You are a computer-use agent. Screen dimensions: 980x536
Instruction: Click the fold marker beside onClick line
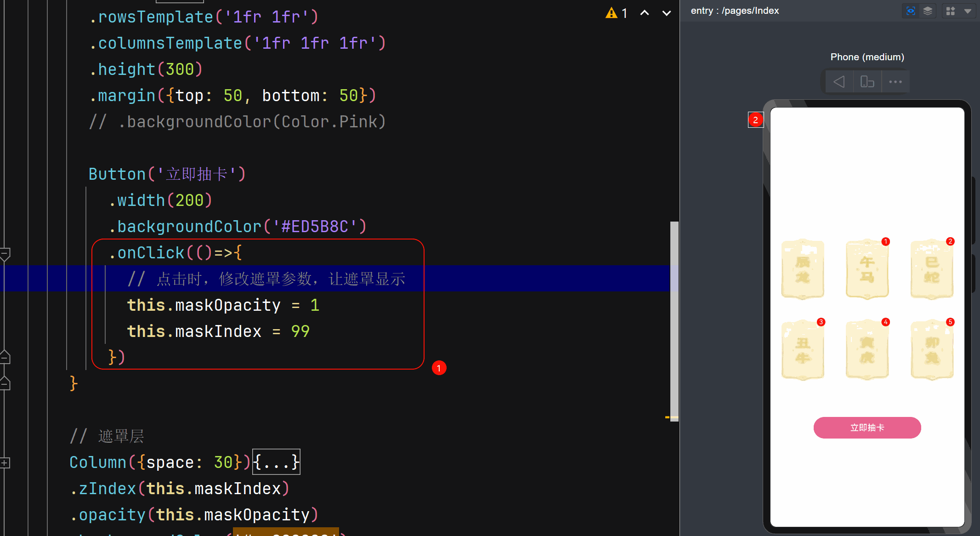click(5, 253)
